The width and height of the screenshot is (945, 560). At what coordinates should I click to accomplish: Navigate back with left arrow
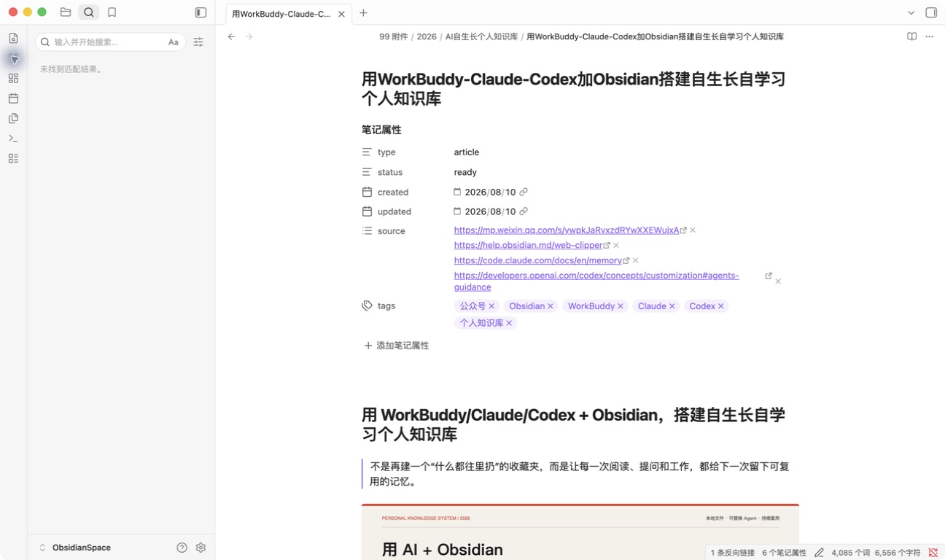231,36
